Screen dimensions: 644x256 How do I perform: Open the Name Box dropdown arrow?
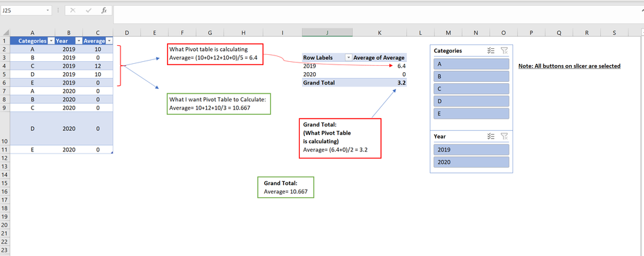(48, 10)
